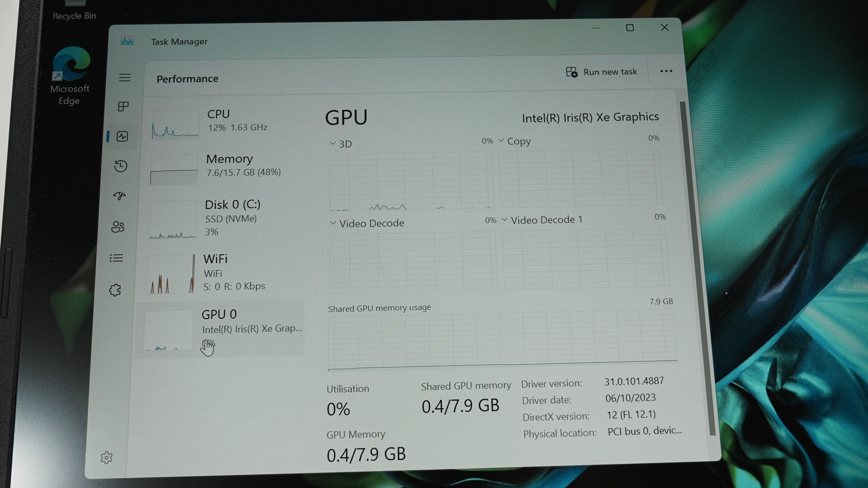This screenshot has width=868, height=488.
Task: Open Task Manager settings gear
Action: tap(107, 458)
